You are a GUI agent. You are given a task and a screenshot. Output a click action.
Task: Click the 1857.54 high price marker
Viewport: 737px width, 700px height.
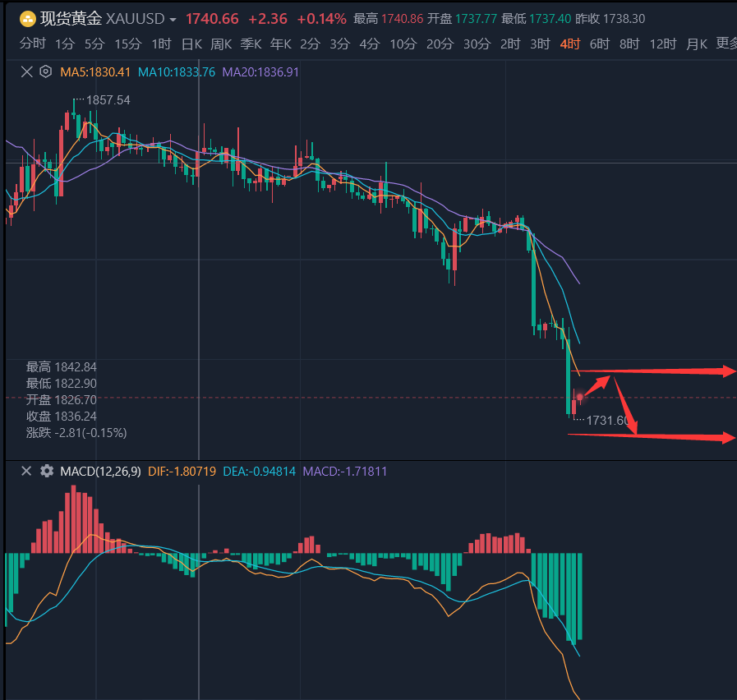click(x=108, y=100)
